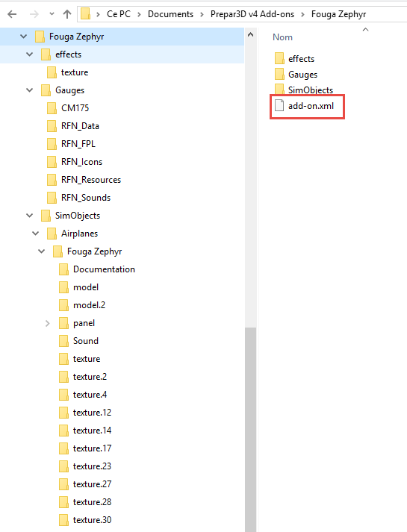The height and width of the screenshot is (532, 407).
Task: Select RFN_FPL folder in tree
Action: click(x=78, y=144)
